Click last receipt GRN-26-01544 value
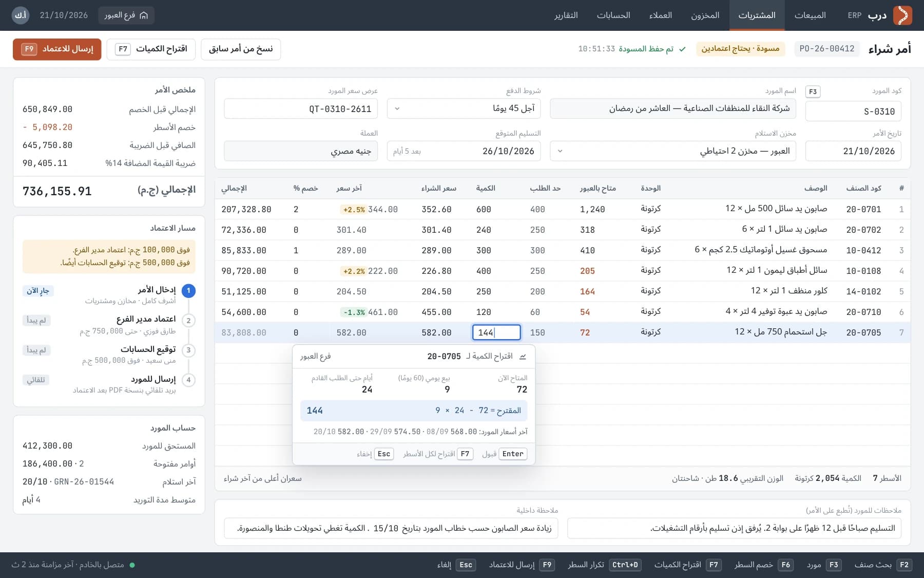This screenshot has width=924, height=578. coord(84,482)
